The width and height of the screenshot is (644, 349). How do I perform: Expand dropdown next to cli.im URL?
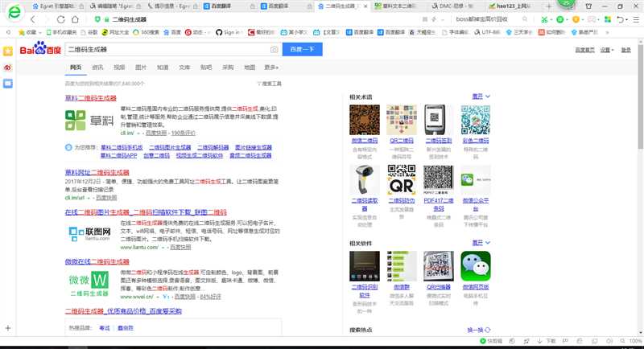pyautogui.click(x=138, y=133)
